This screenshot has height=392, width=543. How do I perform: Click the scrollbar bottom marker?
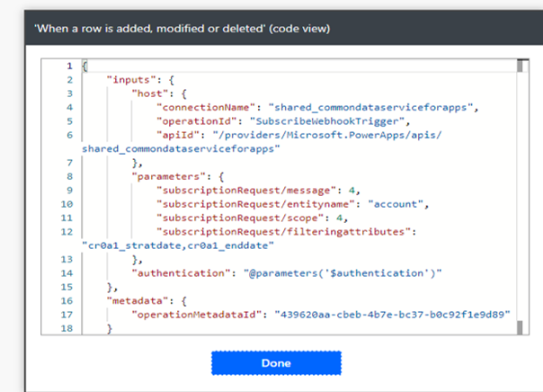point(520,327)
